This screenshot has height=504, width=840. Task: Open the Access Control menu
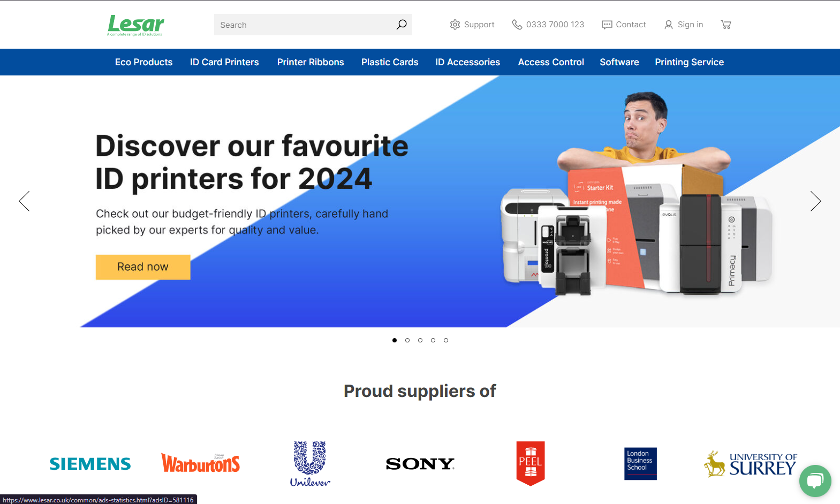pyautogui.click(x=551, y=62)
